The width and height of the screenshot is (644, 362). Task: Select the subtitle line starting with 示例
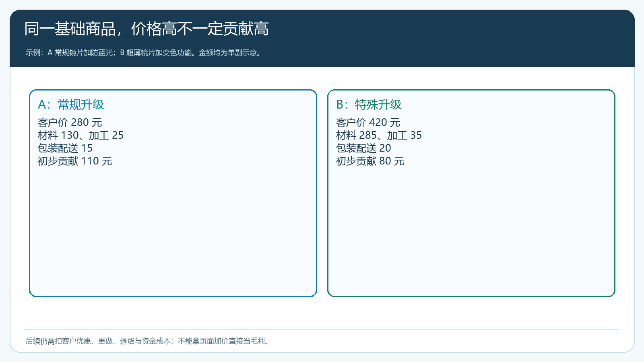pos(144,53)
